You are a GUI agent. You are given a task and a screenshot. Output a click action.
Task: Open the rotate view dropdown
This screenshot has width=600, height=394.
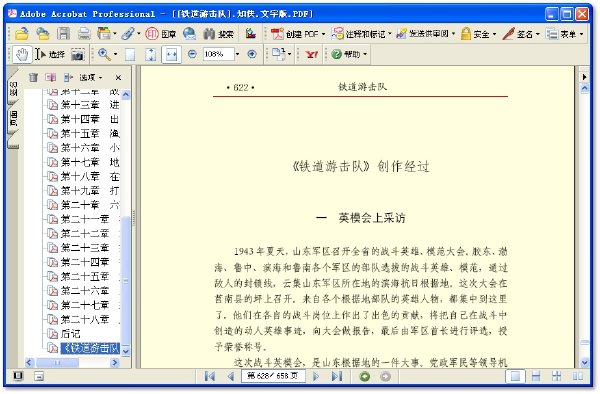[281, 54]
